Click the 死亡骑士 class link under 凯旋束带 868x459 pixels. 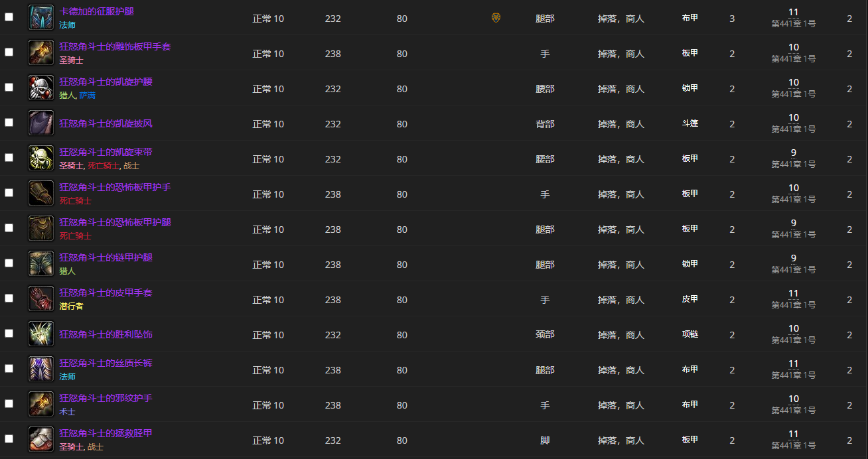tap(104, 166)
